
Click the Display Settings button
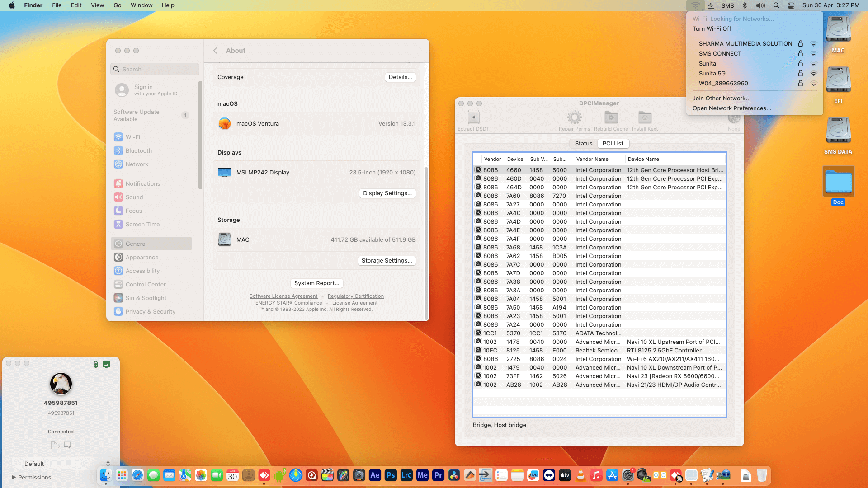pos(387,193)
